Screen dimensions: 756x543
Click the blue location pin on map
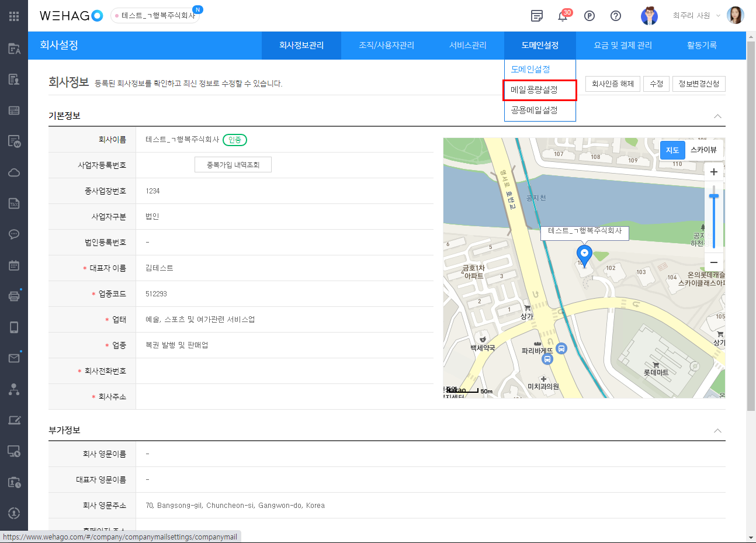coord(584,254)
